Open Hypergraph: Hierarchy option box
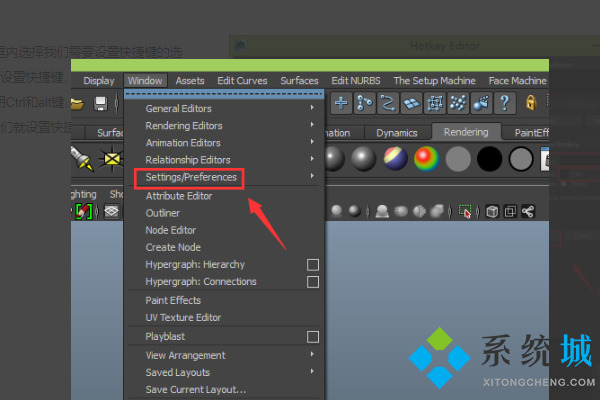 coord(312,265)
